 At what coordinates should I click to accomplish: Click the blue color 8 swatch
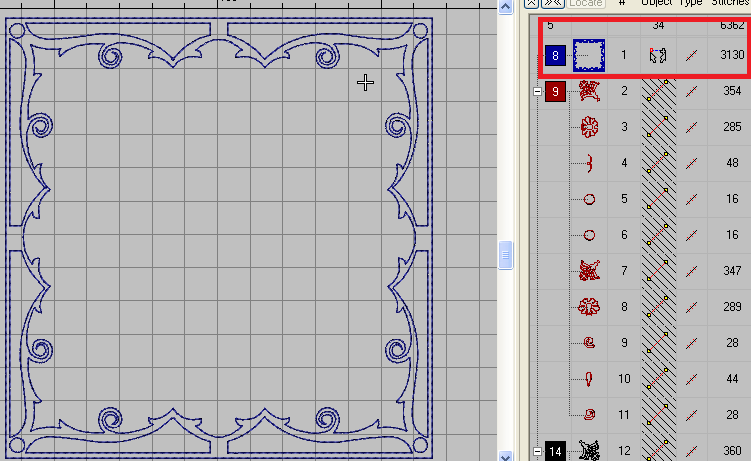click(x=556, y=55)
